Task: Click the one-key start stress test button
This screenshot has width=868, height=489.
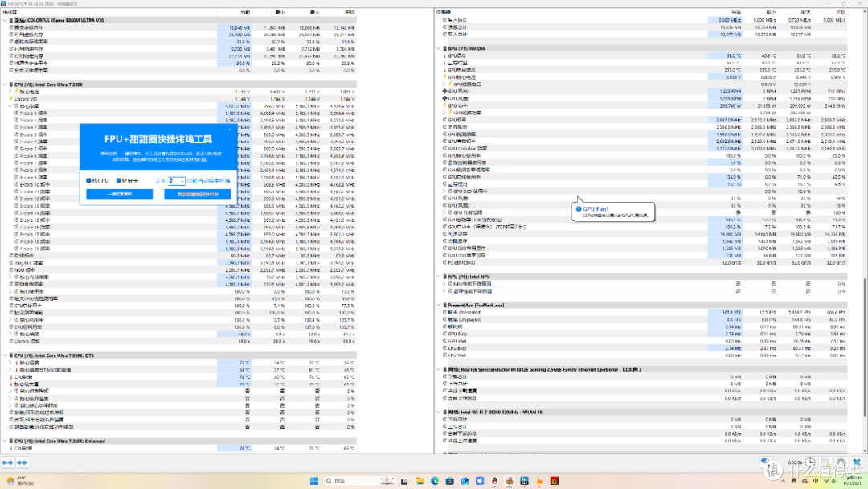Action: click(x=119, y=195)
